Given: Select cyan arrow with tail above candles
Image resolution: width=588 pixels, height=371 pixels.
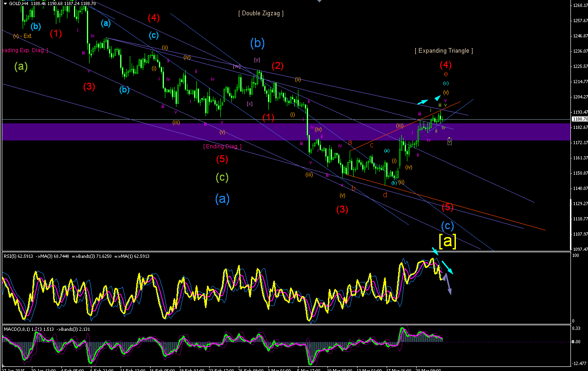Looking at the screenshot, I should 422,101.
